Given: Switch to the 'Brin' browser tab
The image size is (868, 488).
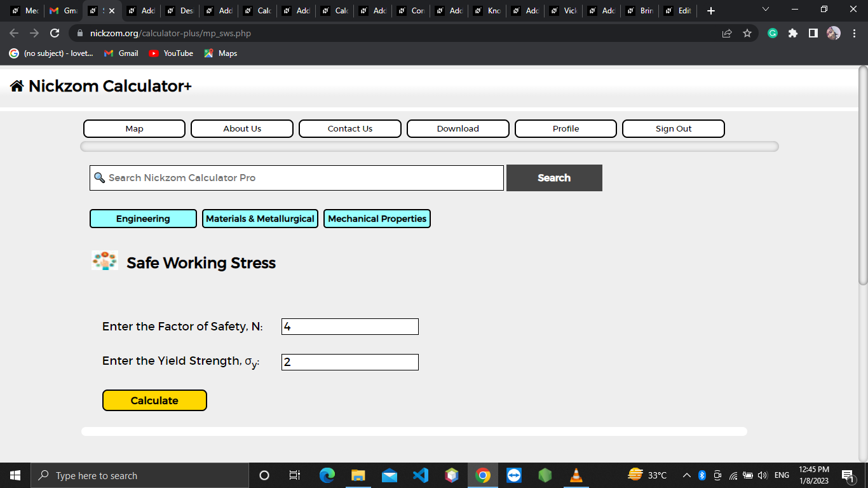Looking at the screenshot, I should [640, 11].
